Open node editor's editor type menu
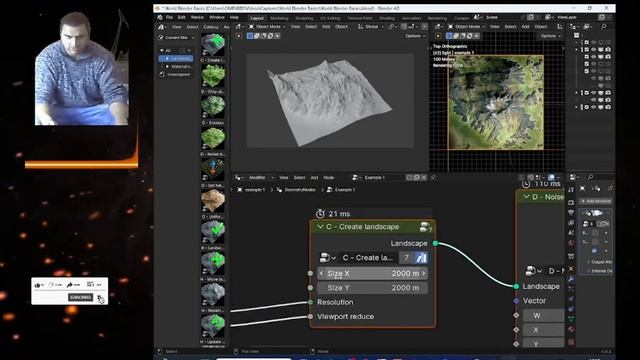 pyautogui.click(x=239, y=178)
